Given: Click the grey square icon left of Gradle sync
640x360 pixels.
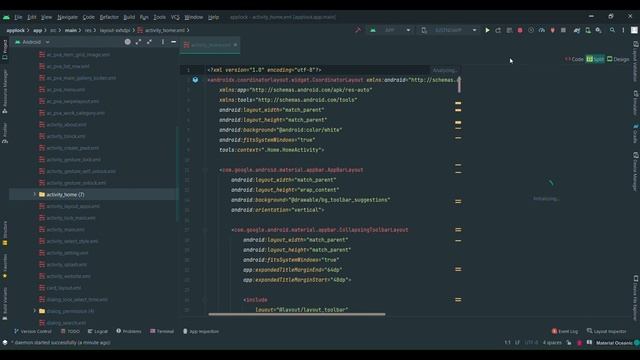Looking at the screenshot, I should point(563,30).
